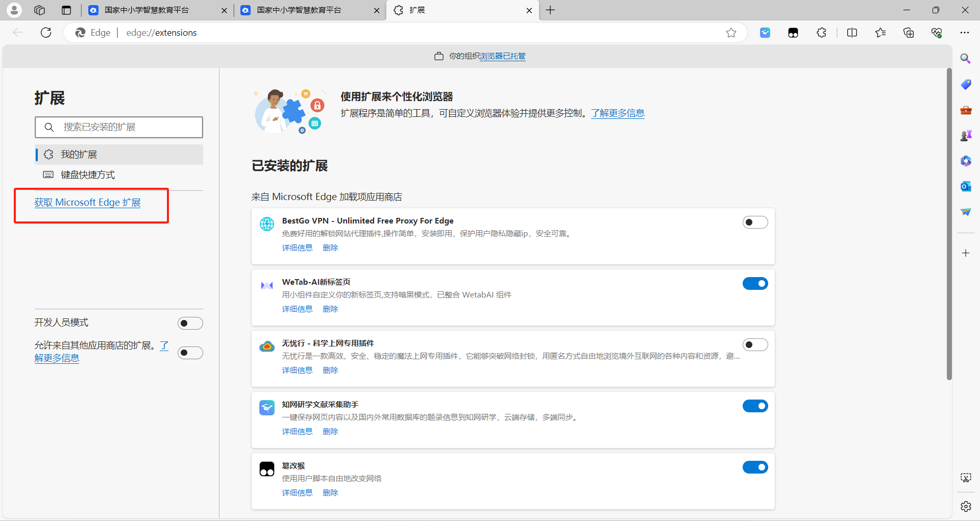Screen dimensions: 980x521
Task: Open 了解更多信息 link in header
Action: pyautogui.click(x=618, y=113)
